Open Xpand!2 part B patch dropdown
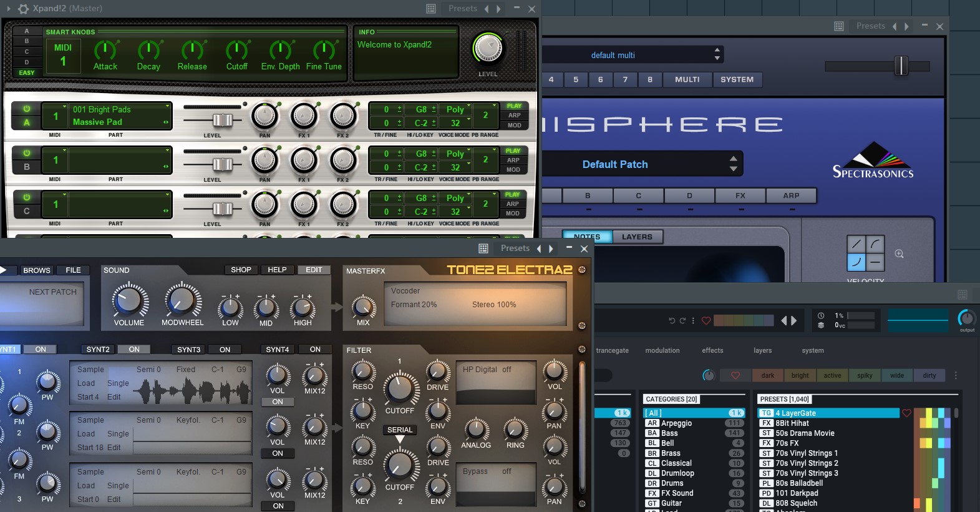Image resolution: width=980 pixels, height=512 pixels. [167, 151]
